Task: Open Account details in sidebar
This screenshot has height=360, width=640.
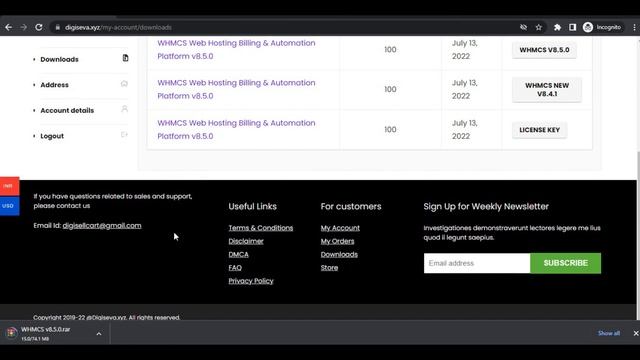Action: click(67, 111)
